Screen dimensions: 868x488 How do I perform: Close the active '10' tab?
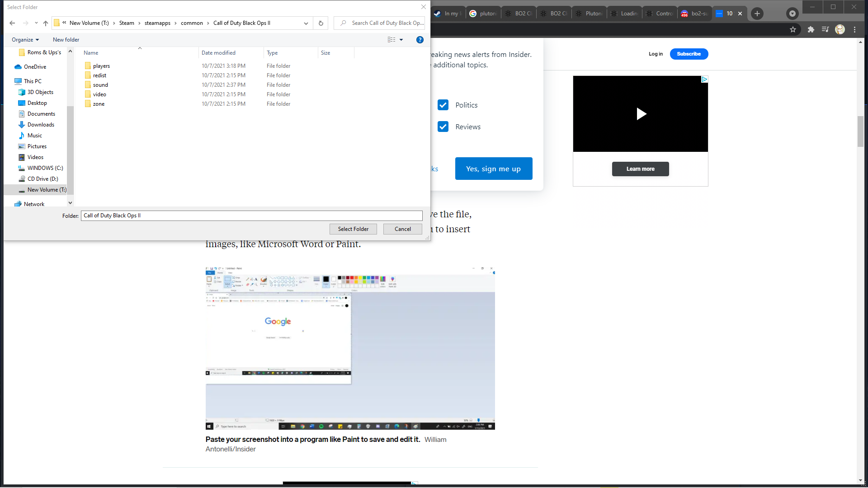(x=740, y=14)
